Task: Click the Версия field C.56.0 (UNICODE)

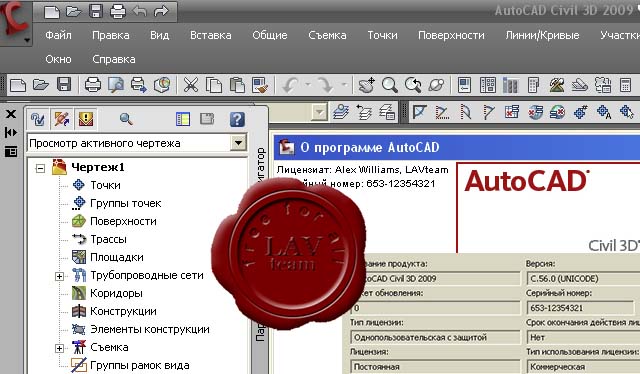Action: [583, 279]
